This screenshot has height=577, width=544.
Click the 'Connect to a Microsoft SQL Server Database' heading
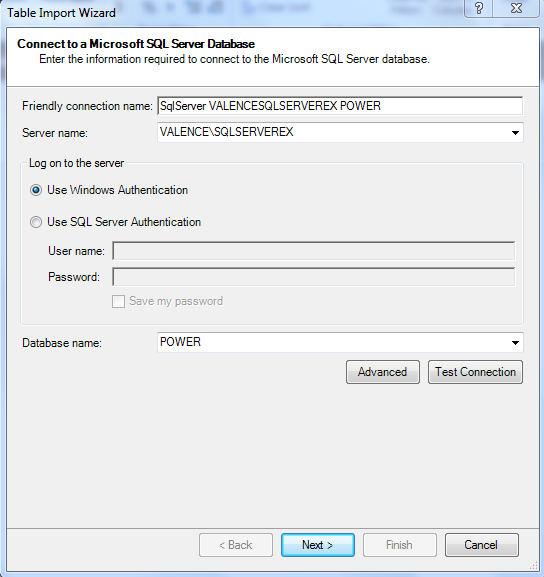pyautogui.click(x=136, y=44)
